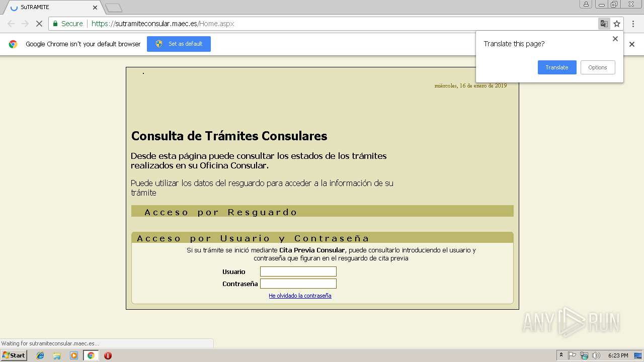Image resolution: width=644 pixels, height=362 pixels.
Task: Close the SuTRAMITE tab
Action: [x=95, y=8]
